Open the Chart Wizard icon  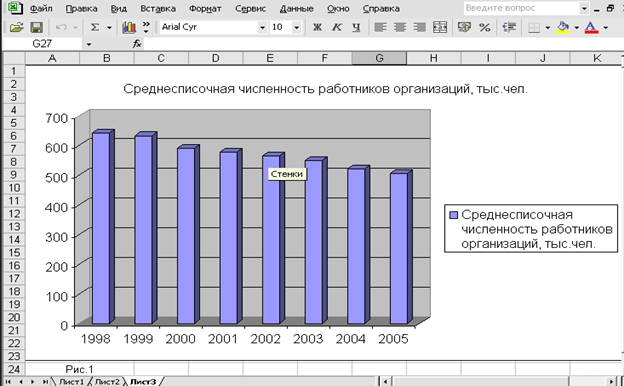[129, 27]
